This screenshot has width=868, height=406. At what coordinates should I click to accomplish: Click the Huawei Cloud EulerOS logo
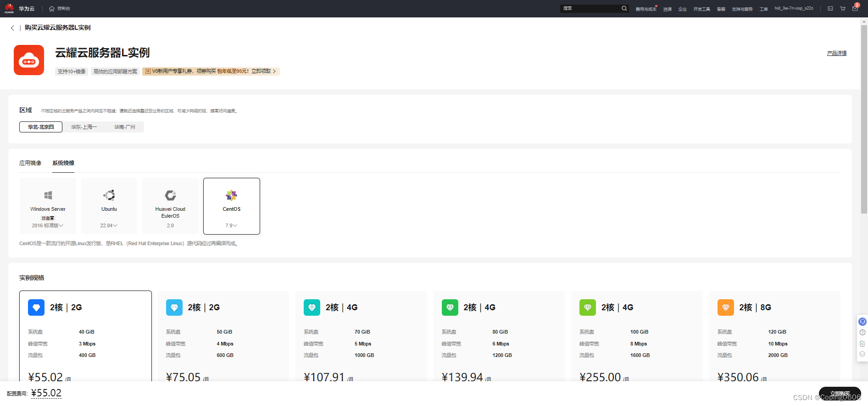(x=171, y=195)
